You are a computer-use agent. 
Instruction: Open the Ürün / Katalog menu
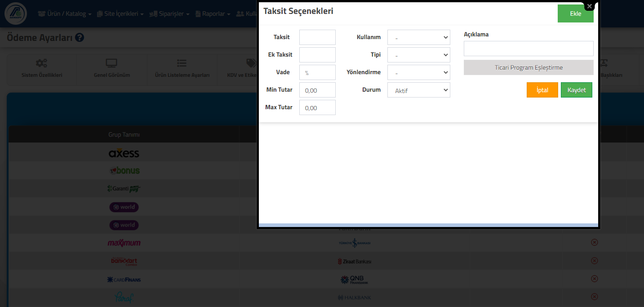[x=65, y=14]
